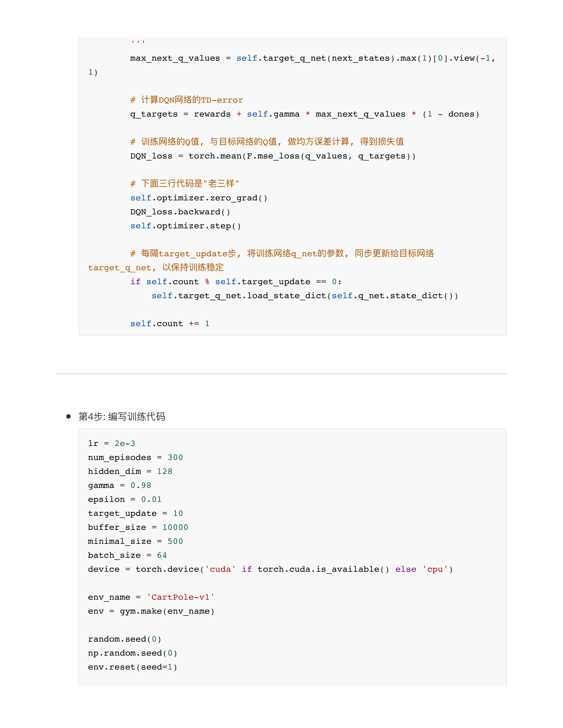The width and height of the screenshot is (563, 728).
Task: Click the heading 第4步: 编写训练代码
Action: (x=122, y=416)
